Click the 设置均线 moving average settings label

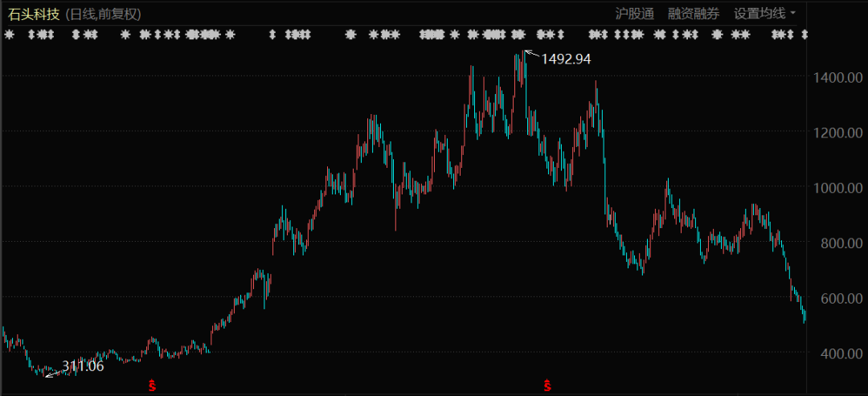[759, 14]
